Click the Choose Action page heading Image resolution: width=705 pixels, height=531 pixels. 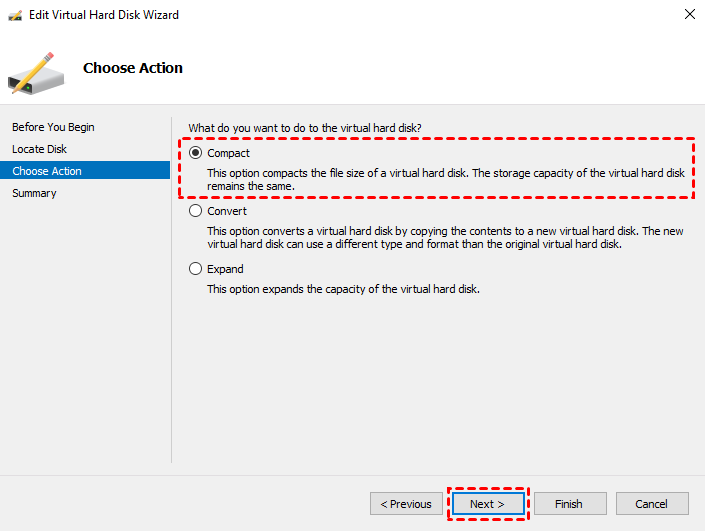pyautogui.click(x=133, y=68)
